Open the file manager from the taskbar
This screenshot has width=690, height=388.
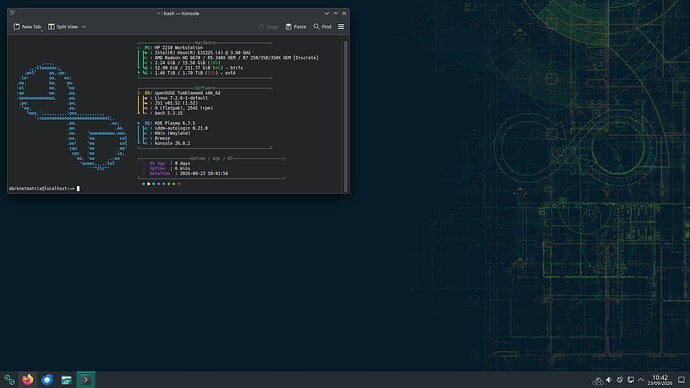point(66,380)
